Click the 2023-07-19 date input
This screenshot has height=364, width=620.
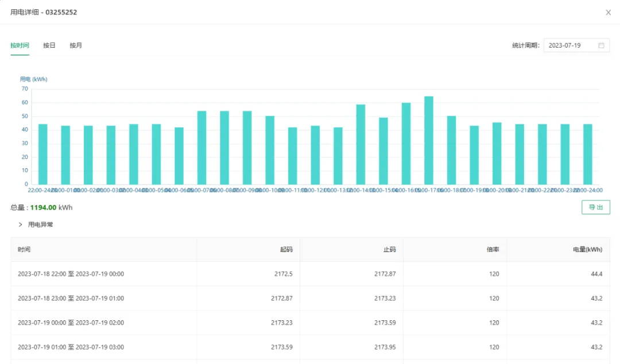pos(576,45)
